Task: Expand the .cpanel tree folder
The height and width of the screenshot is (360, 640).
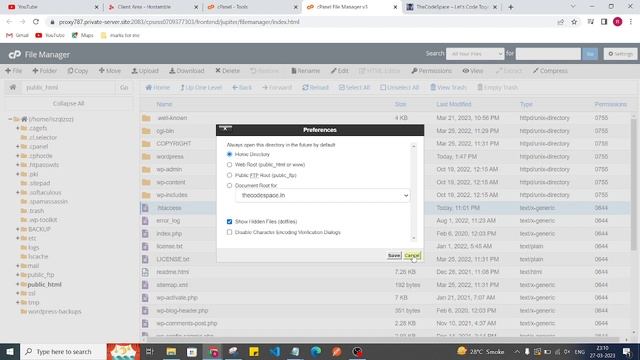Action: click(x=18, y=147)
